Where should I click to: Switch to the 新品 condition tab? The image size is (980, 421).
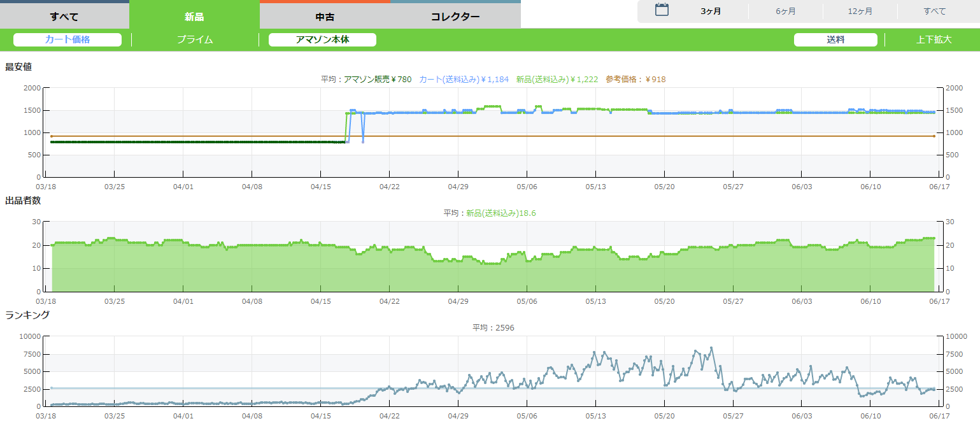(x=194, y=17)
